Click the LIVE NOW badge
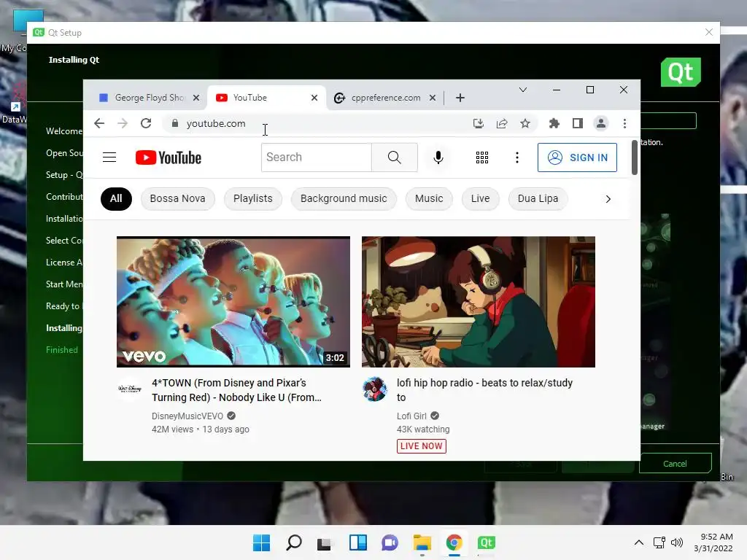Viewport: 747px width, 560px height. (x=422, y=446)
